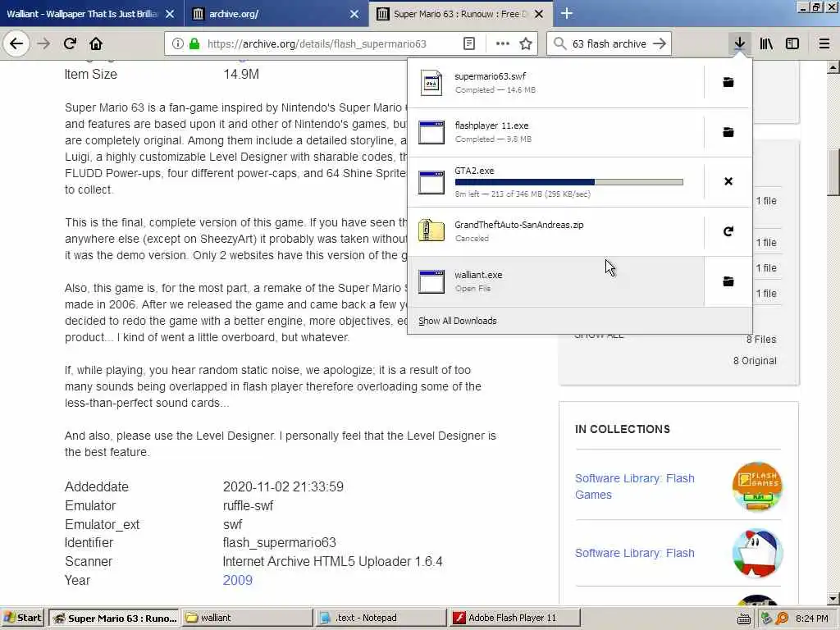The height and width of the screenshot is (630, 840).
Task: Toggle reader view icon in address bar
Action: coord(468,43)
